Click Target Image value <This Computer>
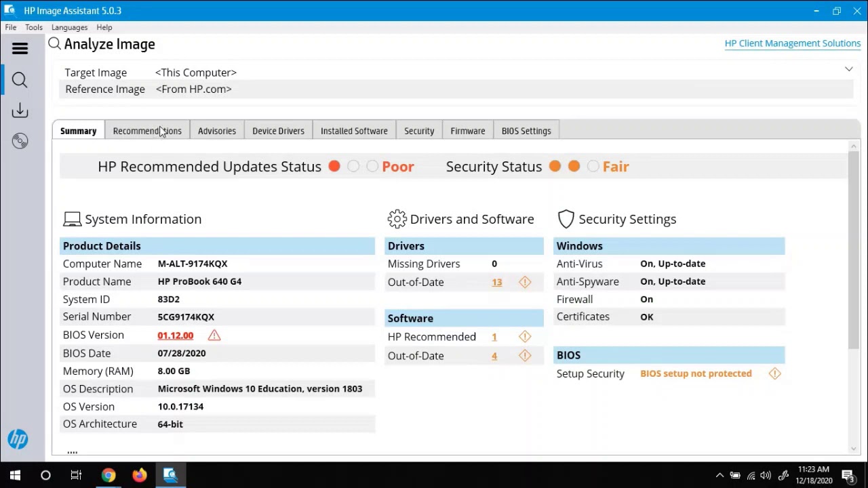Viewport: 868px width, 488px height. (196, 73)
